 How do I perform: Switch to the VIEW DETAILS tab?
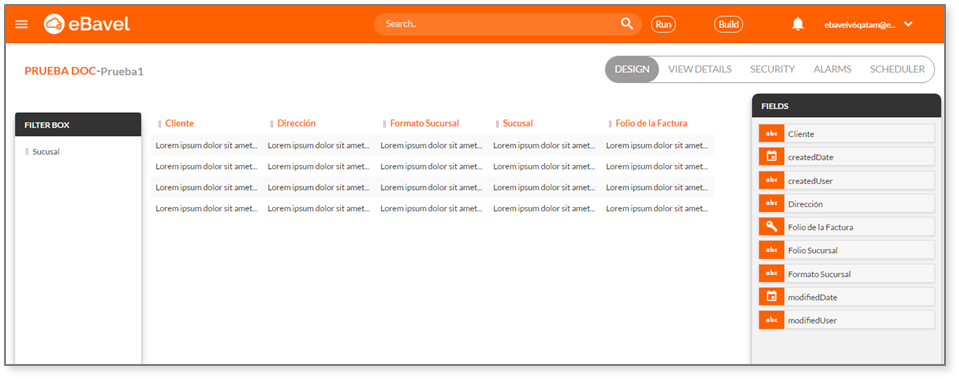(700, 69)
